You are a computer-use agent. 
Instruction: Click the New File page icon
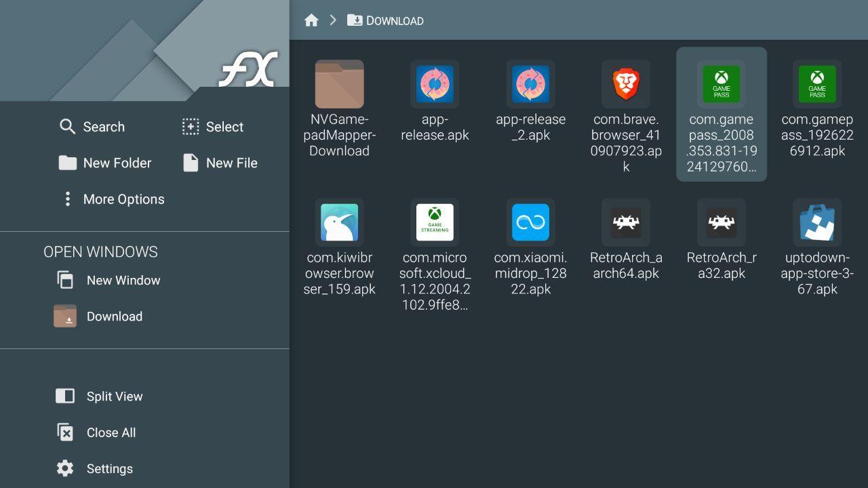pyautogui.click(x=191, y=163)
